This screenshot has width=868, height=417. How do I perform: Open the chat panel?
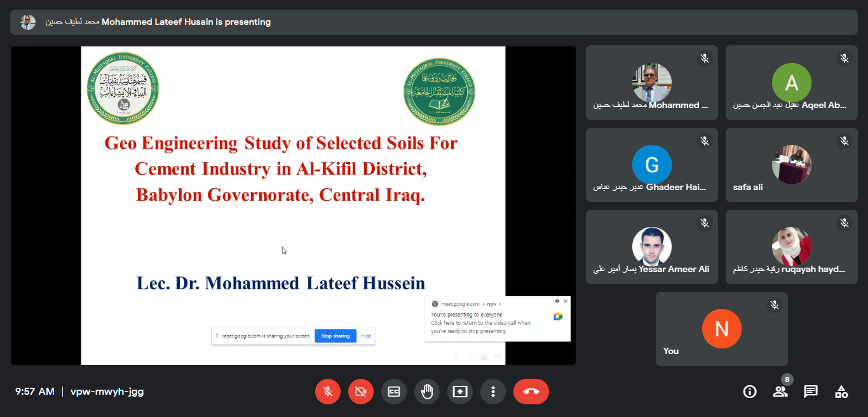[811, 392]
